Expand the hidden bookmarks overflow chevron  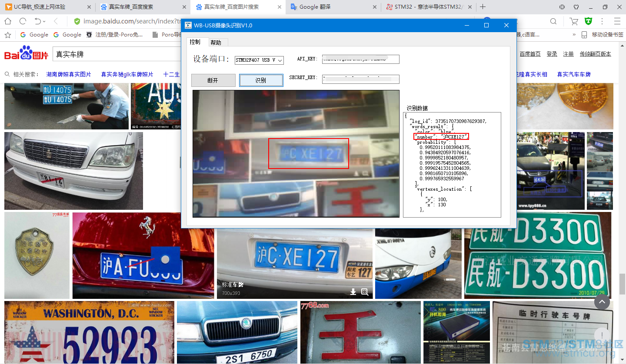[574, 35]
